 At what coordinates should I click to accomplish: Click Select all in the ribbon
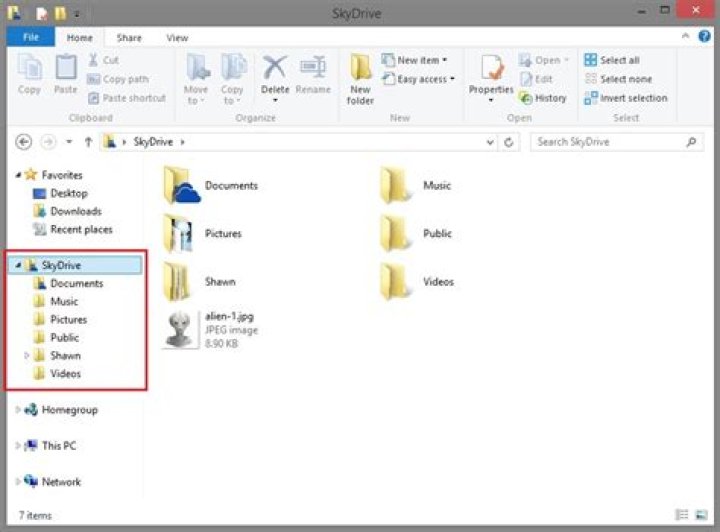click(612, 60)
